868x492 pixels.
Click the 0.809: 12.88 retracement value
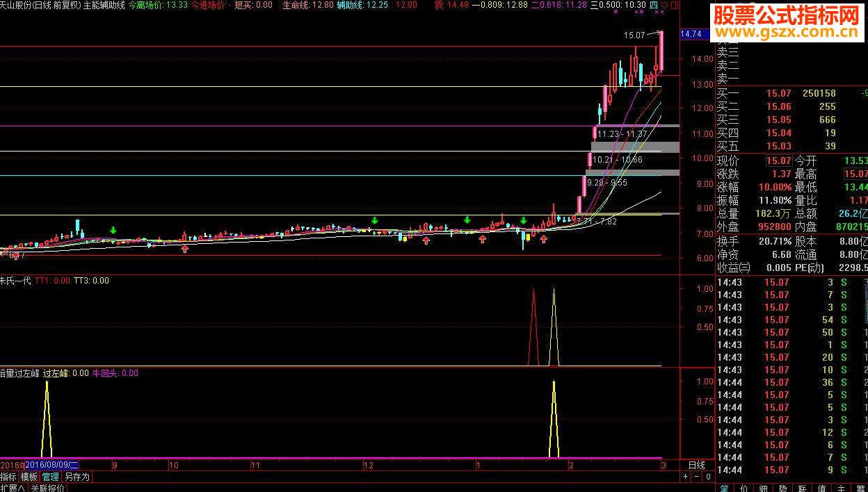[x=500, y=5]
